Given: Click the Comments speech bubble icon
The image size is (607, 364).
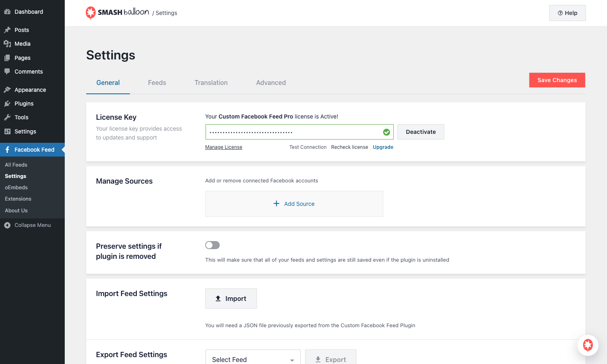Looking at the screenshot, I should pos(7,72).
